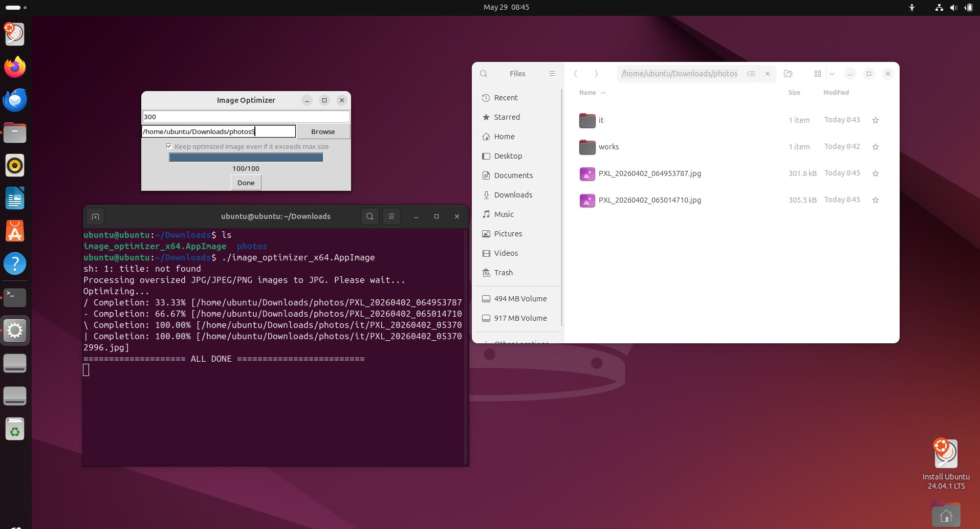Viewport: 980px width, 529px height.
Task: Open the Files sidebar hamburger menu
Action: [552, 74]
